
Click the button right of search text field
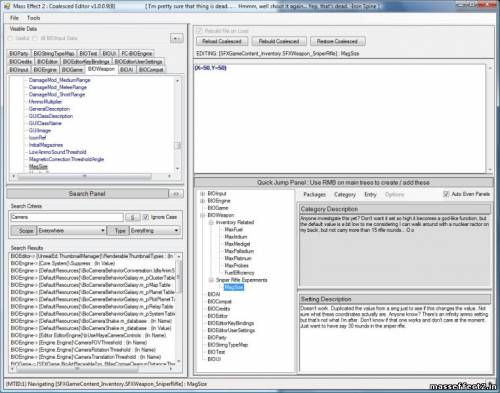click(132, 217)
